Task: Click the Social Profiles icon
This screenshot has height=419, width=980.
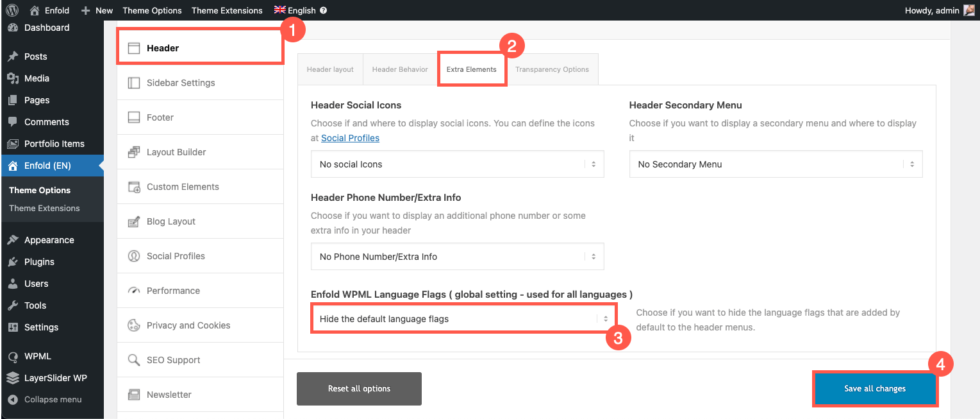Action: [134, 256]
